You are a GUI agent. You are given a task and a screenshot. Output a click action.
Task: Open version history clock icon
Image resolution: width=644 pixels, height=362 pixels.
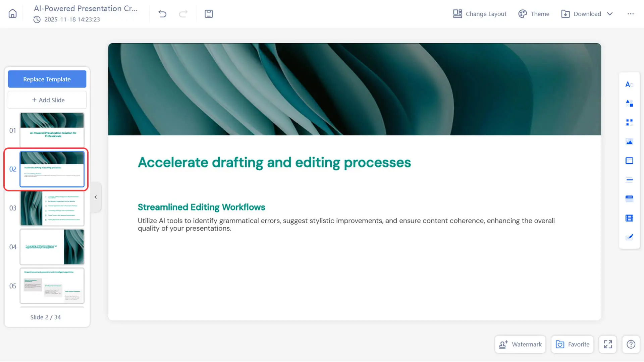[37, 19]
